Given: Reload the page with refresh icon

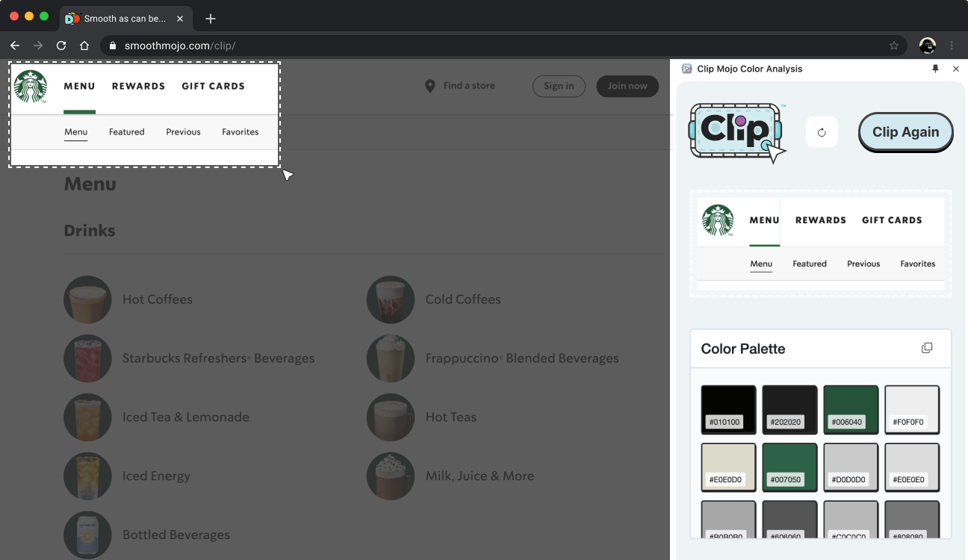Looking at the screenshot, I should coord(61,46).
